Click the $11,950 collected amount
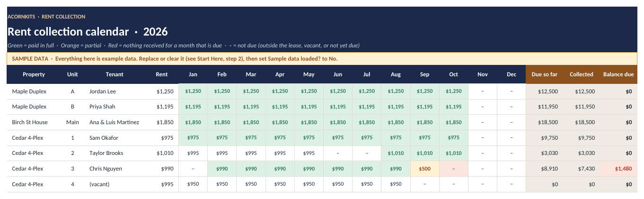644x199 pixels. [581, 107]
